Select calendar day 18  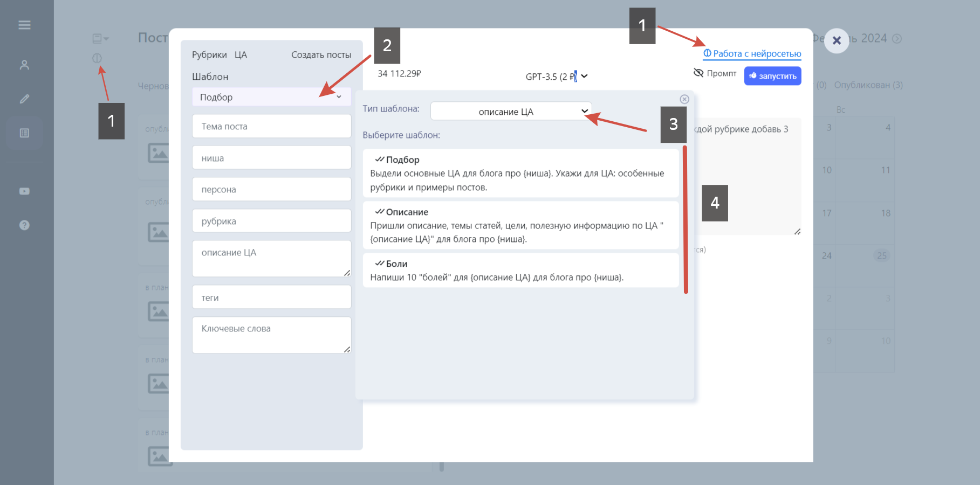pos(886,213)
